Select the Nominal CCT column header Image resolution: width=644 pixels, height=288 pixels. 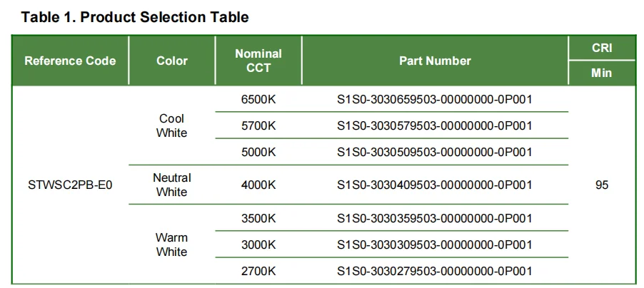pos(258,61)
